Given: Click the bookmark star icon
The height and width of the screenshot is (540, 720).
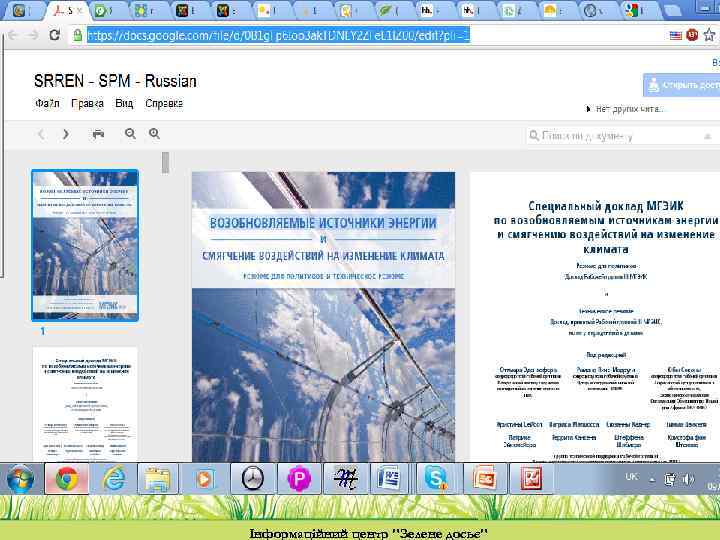Looking at the screenshot, I should (709, 35).
